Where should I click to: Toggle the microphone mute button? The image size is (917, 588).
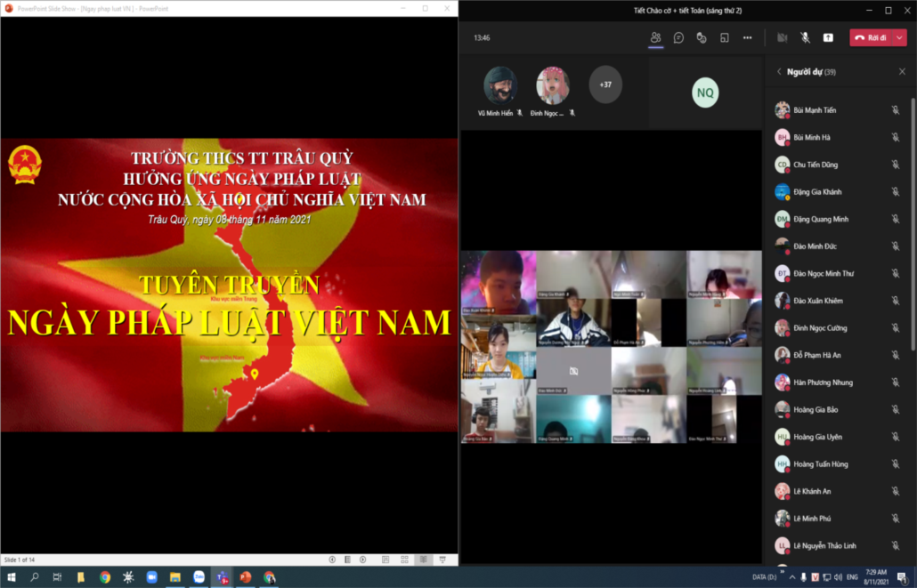point(805,38)
